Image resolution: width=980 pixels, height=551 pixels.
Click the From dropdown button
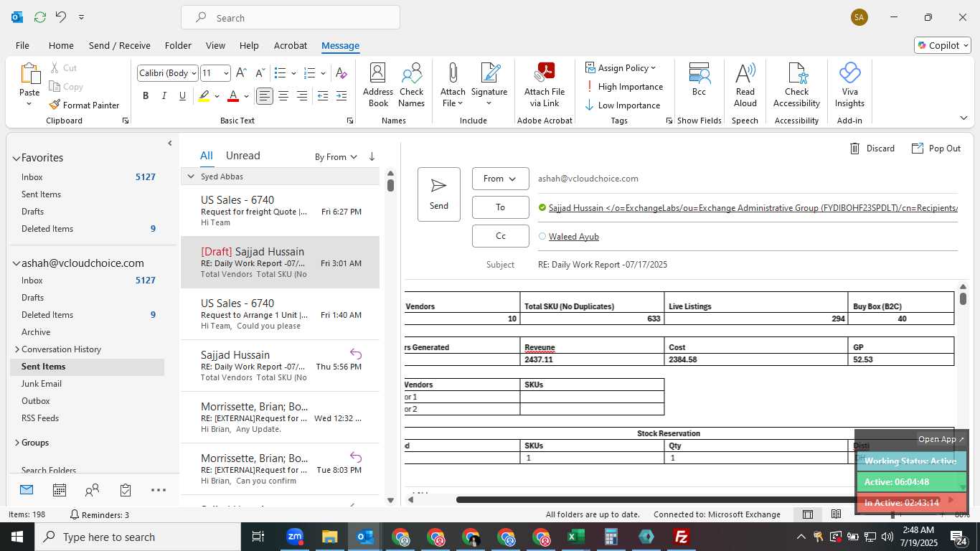click(500, 179)
